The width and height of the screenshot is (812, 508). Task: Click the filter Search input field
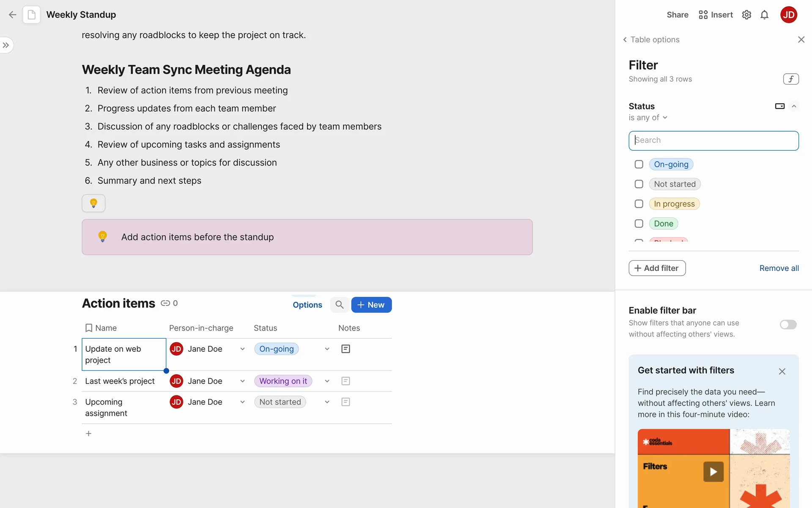point(713,141)
